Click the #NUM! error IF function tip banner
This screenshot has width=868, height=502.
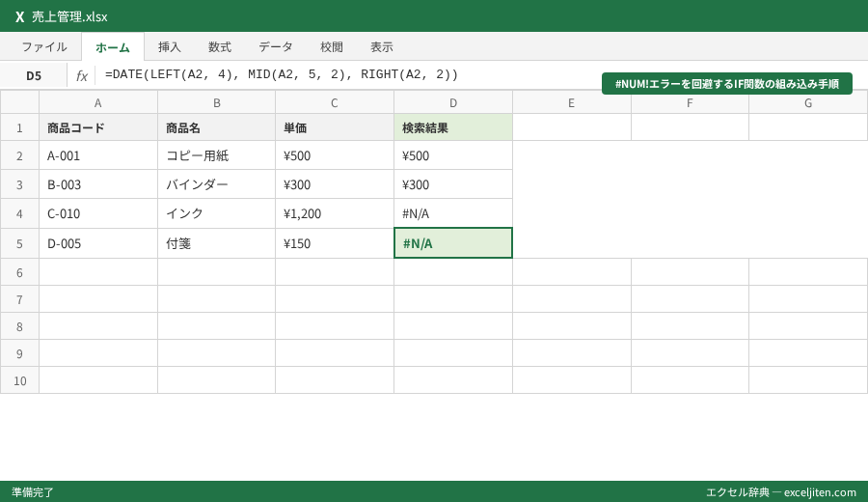coord(727,84)
